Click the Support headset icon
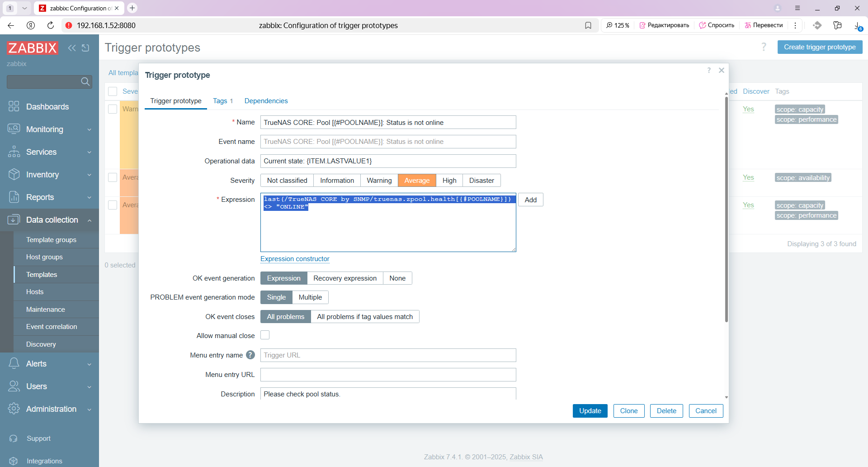This screenshot has width=868, height=467. [x=14, y=438]
